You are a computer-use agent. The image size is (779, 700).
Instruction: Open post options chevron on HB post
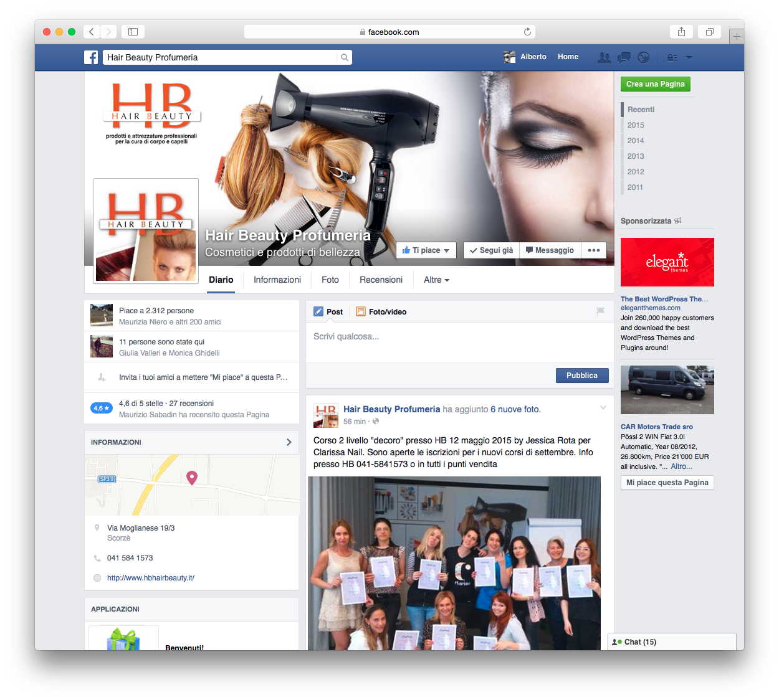(603, 408)
